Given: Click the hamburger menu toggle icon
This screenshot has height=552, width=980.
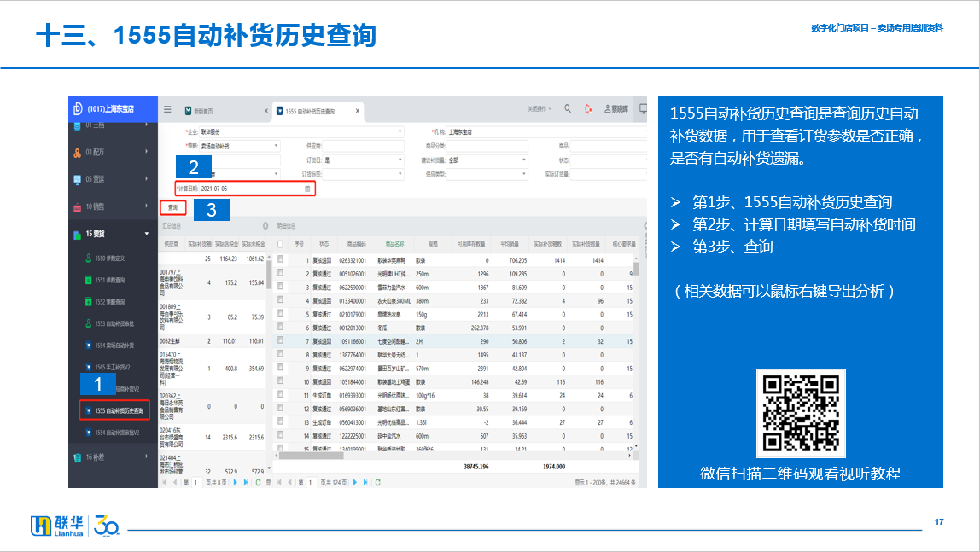Looking at the screenshot, I should [167, 109].
